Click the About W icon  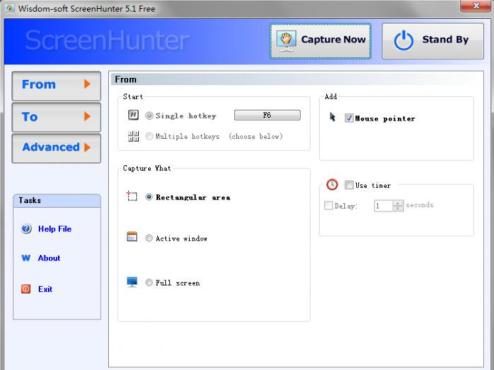[x=26, y=258]
